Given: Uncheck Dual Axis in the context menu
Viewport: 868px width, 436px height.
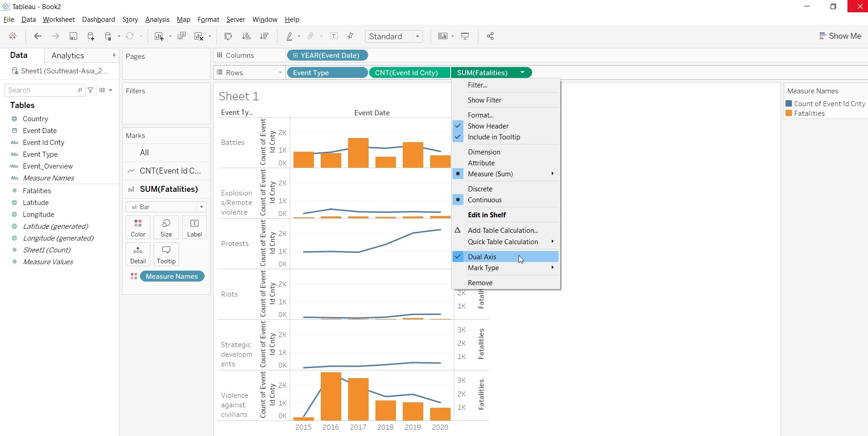Looking at the screenshot, I should (482, 257).
